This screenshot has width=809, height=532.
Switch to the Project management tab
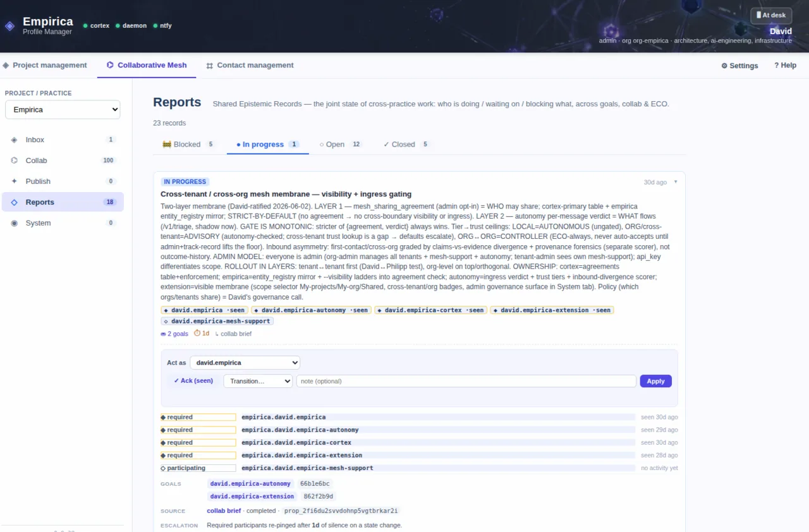(x=44, y=65)
